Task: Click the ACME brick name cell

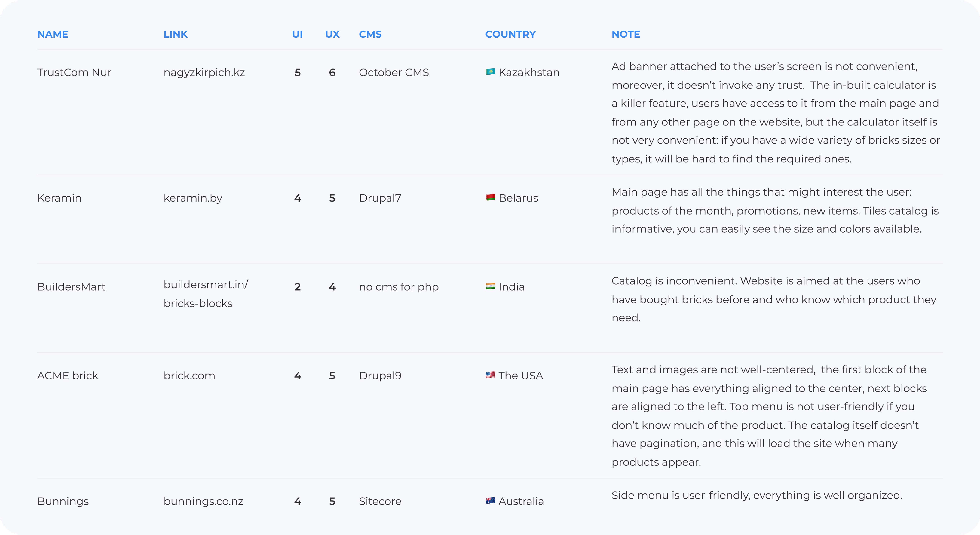Action: (67, 376)
